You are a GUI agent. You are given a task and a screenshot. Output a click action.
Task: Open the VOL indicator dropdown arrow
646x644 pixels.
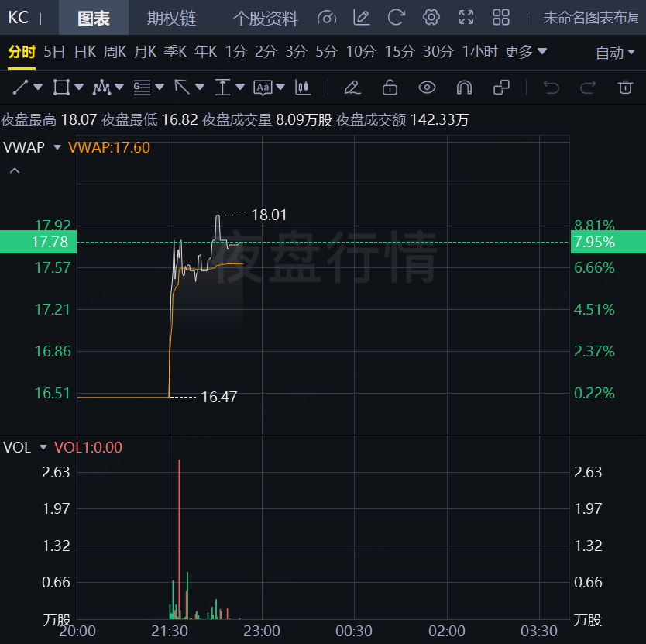click(x=43, y=447)
